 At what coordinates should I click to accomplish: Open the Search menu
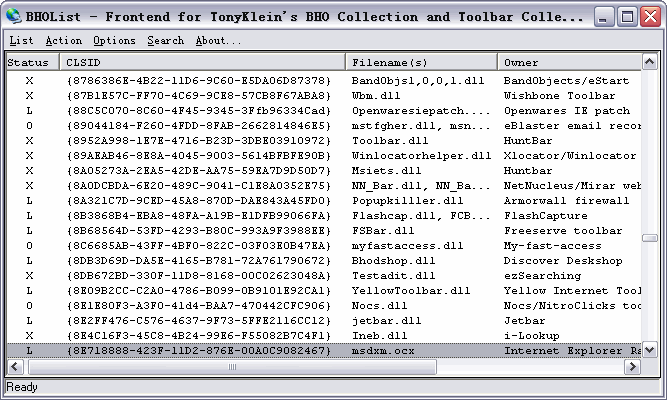pos(165,40)
